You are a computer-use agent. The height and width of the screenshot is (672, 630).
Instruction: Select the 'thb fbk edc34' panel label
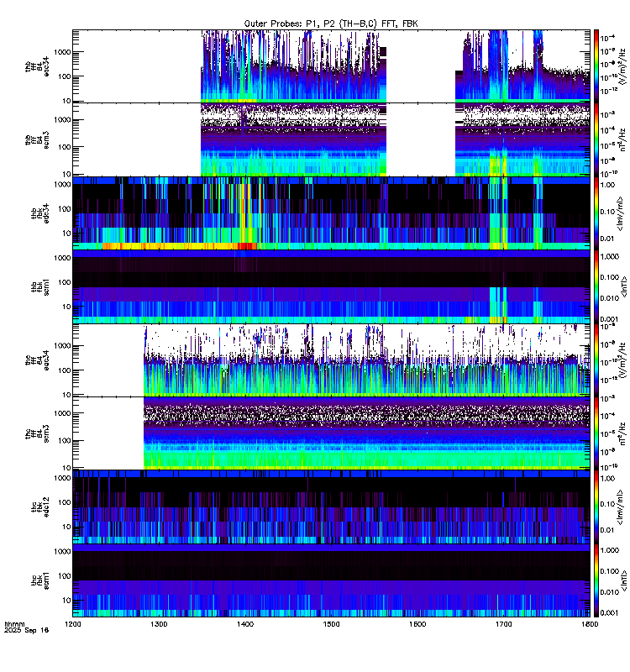(x=39, y=213)
